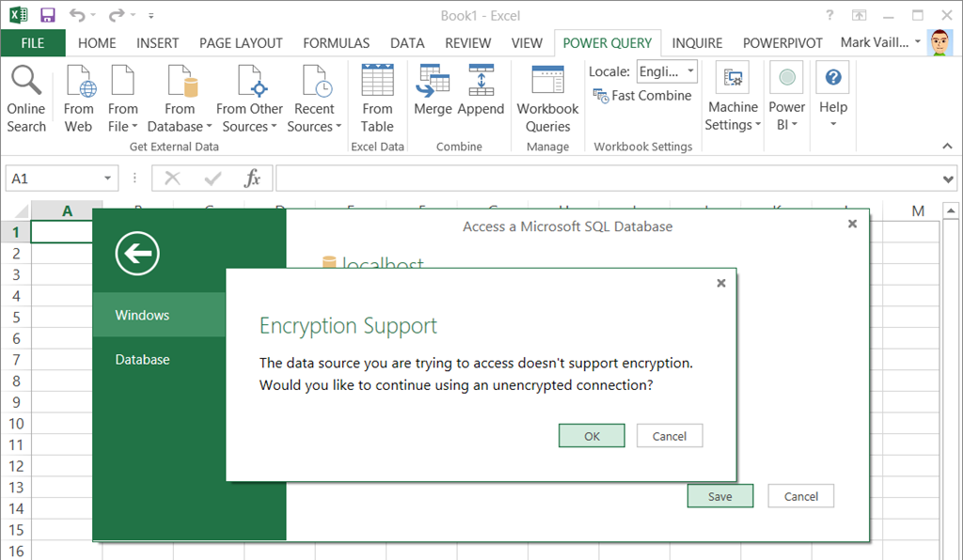The width and height of the screenshot is (963, 560).
Task: Open the FILE menu tab
Action: (x=33, y=42)
